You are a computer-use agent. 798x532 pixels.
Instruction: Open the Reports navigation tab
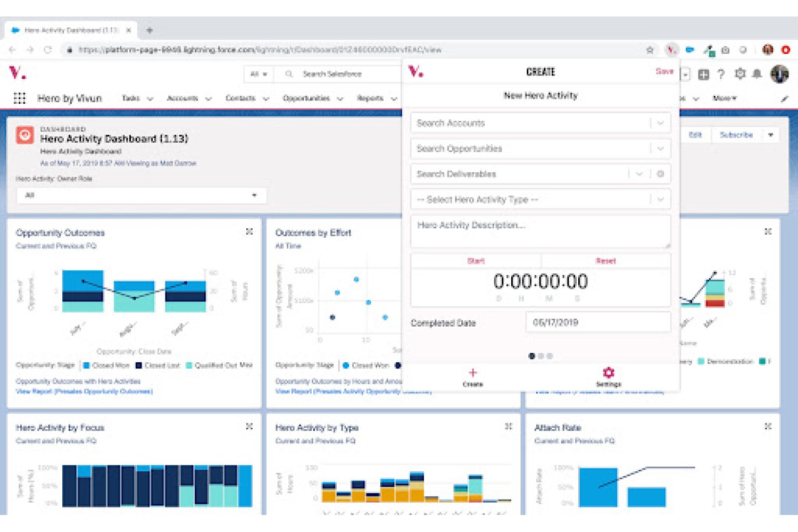pos(370,98)
